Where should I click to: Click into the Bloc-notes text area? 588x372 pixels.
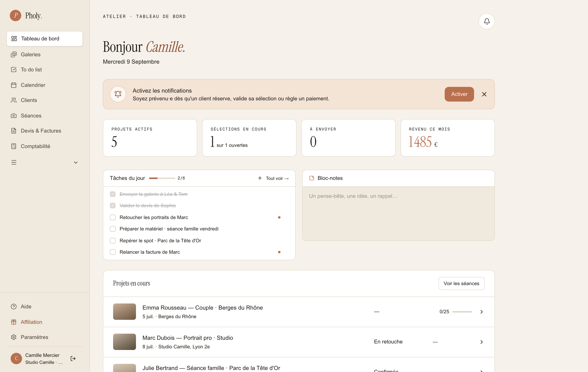pos(398,214)
